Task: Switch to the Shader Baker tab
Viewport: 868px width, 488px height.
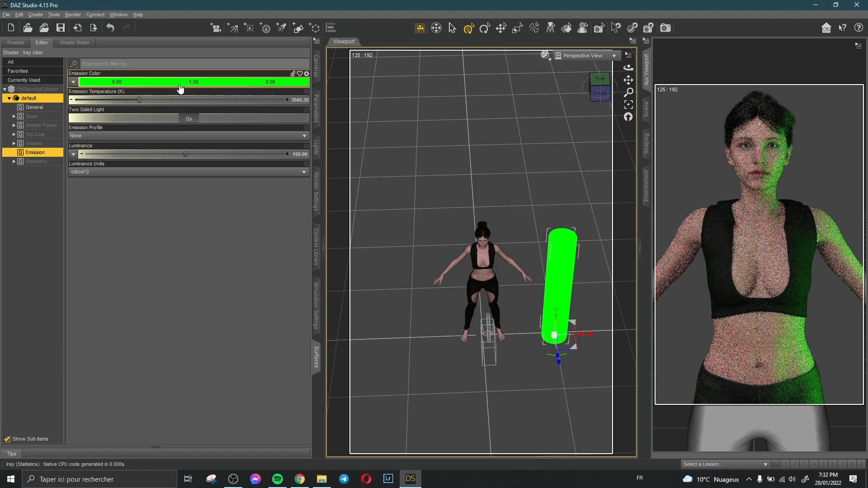Action: coord(75,42)
